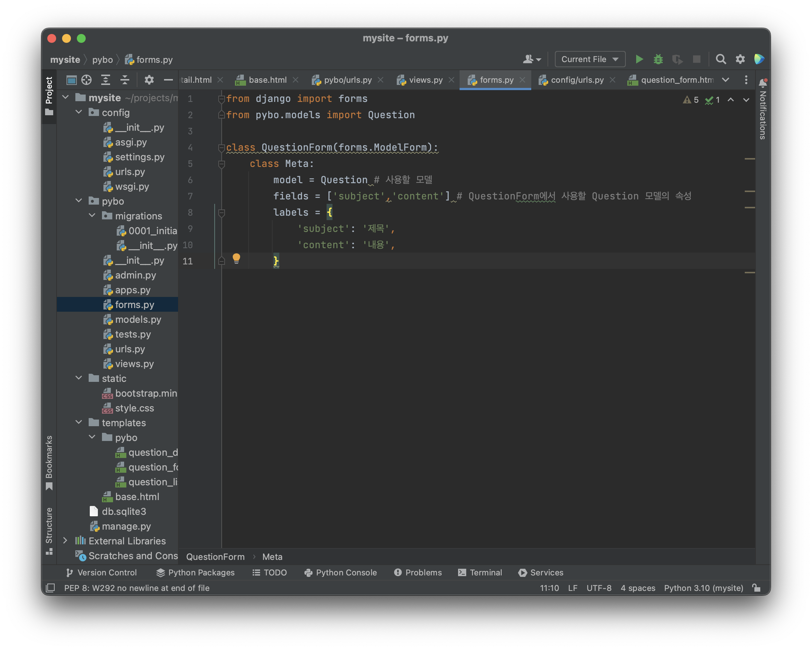Expand External Libraries node

[65, 541]
